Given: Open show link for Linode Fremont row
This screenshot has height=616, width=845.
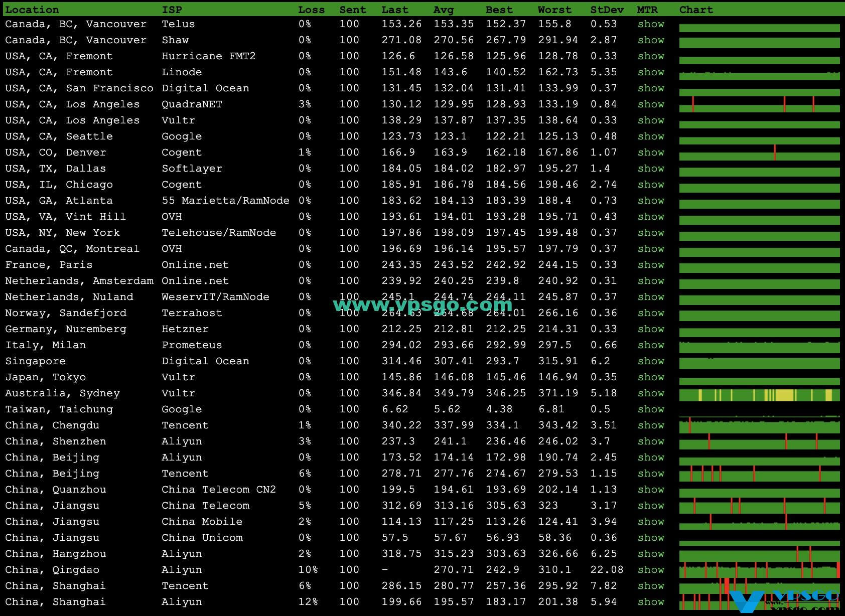Looking at the screenshot, I should pyautogui.click(x=651, y=72).
